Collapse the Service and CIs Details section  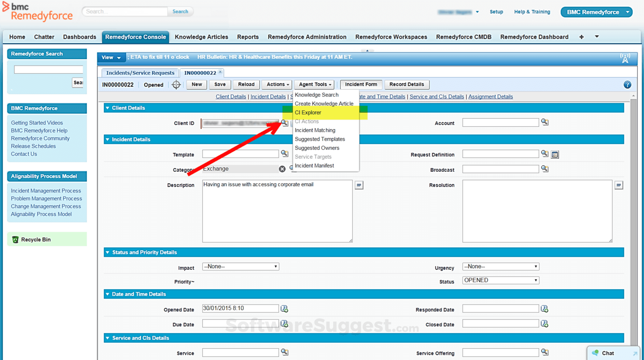click(107, 338)
